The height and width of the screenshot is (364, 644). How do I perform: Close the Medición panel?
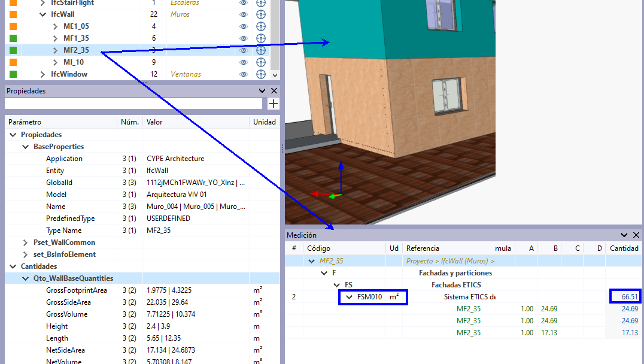click(x=636, y=235)
